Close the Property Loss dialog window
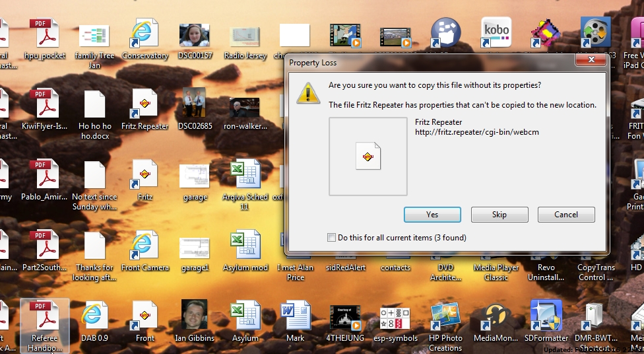 591,61
